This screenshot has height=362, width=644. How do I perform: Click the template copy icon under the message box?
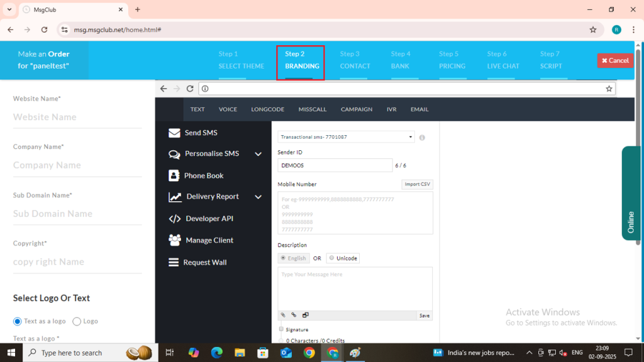pos(305,315)
